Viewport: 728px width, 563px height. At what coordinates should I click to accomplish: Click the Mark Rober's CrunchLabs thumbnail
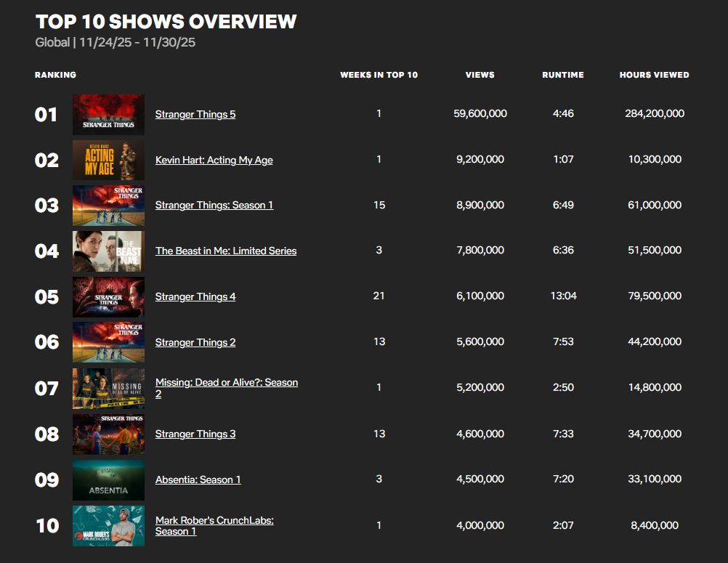coord(108,526)
